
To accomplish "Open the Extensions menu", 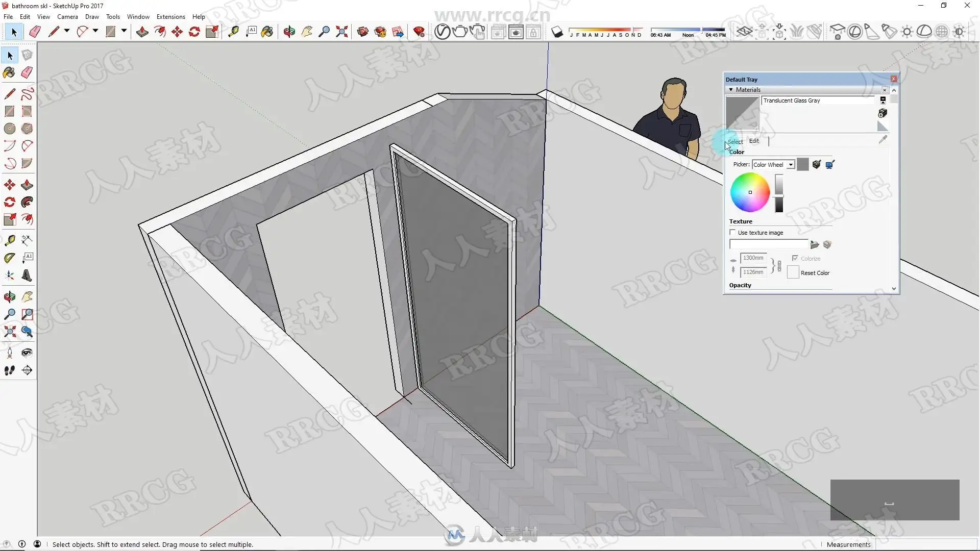I will tap(171, 17).
